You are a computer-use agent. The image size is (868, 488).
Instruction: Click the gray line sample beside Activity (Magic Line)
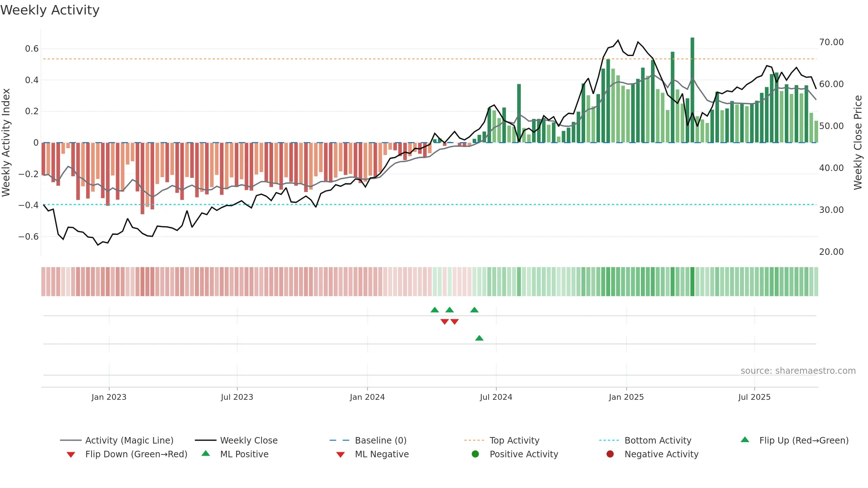click(71, 440)
